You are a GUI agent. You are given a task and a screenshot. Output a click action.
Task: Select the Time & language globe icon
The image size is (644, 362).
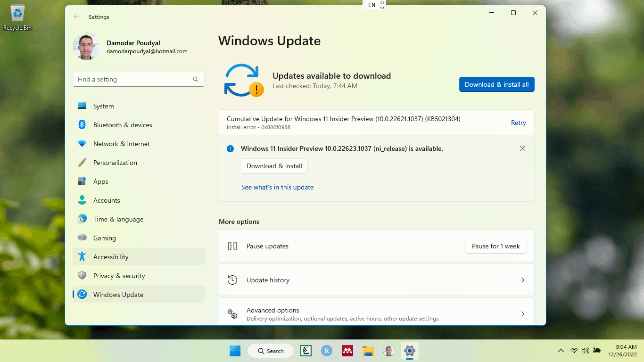[82, 219]
